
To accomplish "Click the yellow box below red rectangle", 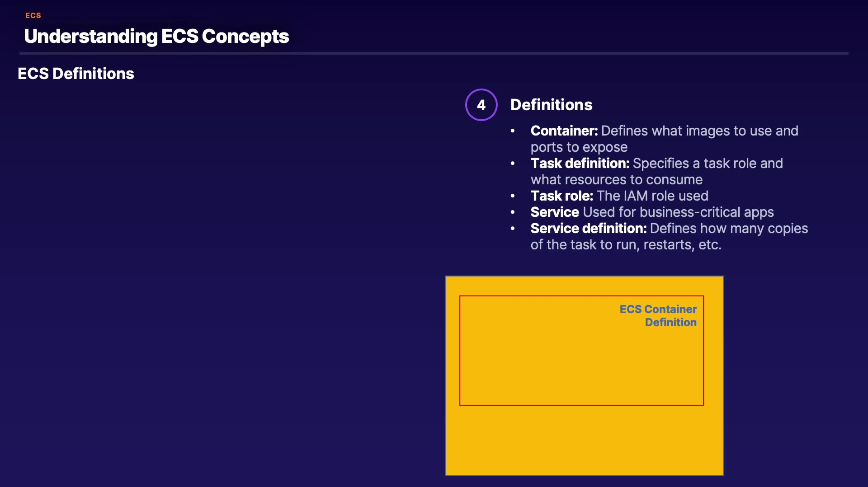I will tap(583, 440).
